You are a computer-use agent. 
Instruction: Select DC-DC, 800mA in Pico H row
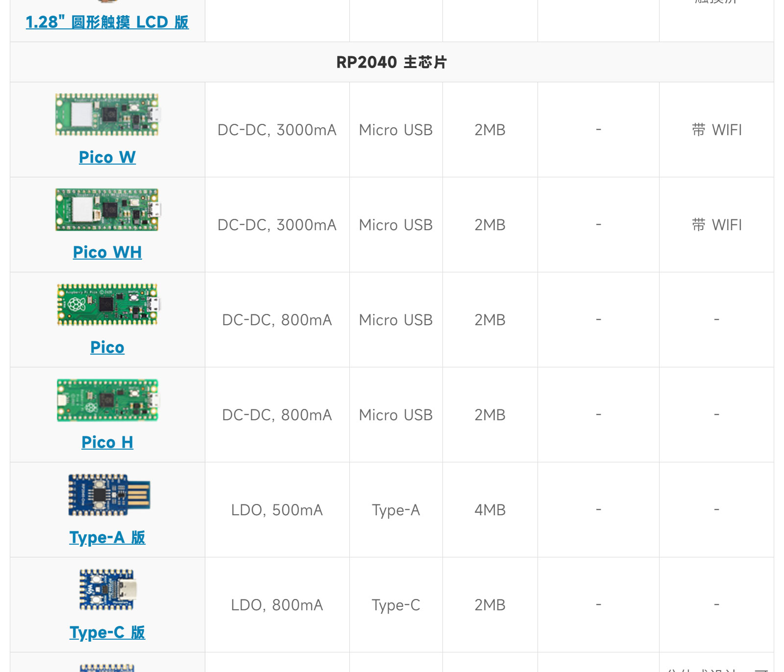pyautogui.click(x=277, y=415)
